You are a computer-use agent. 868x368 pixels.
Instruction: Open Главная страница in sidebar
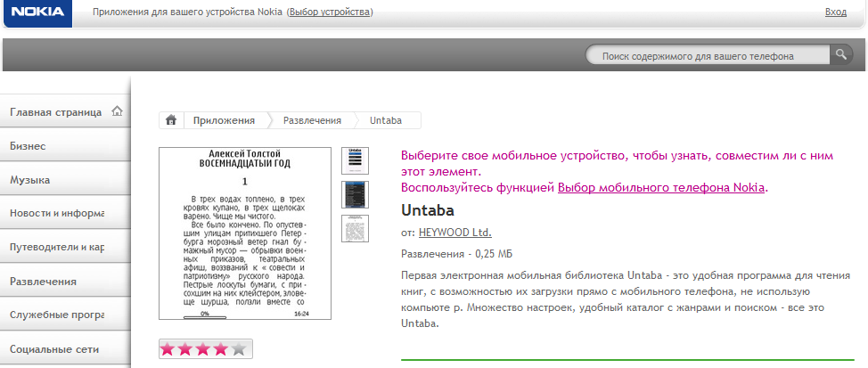coord(65,112)
